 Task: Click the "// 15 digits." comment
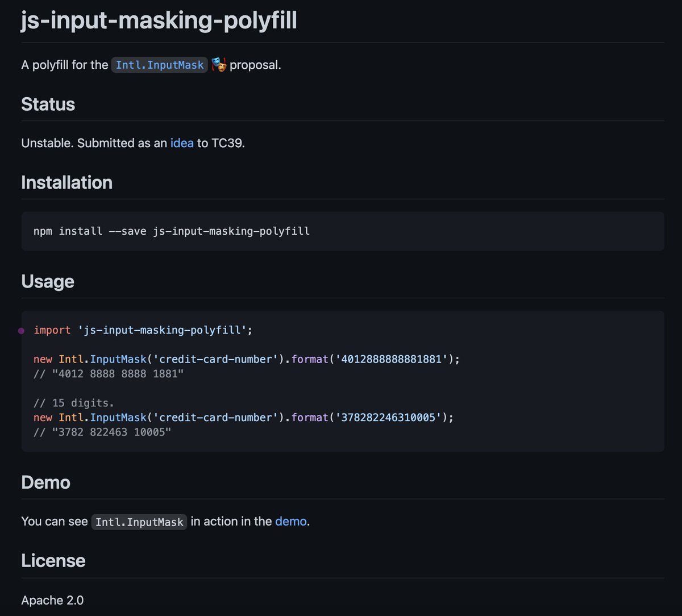[x=74, y=403]
